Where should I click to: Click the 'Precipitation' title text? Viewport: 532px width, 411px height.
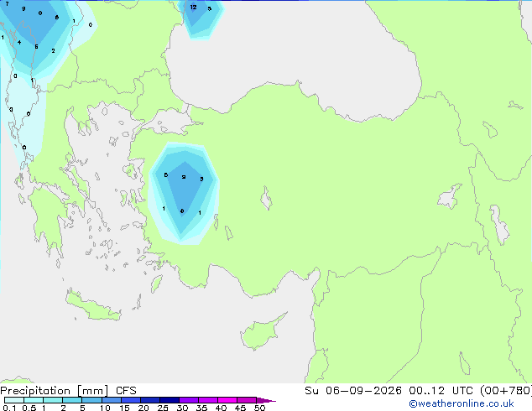tap(35, 391)
